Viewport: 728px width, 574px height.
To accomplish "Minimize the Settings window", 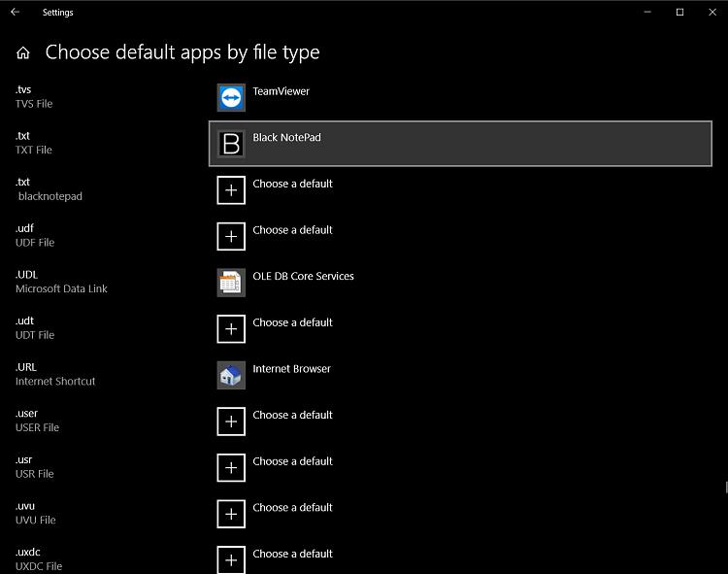I will point(647,13).
